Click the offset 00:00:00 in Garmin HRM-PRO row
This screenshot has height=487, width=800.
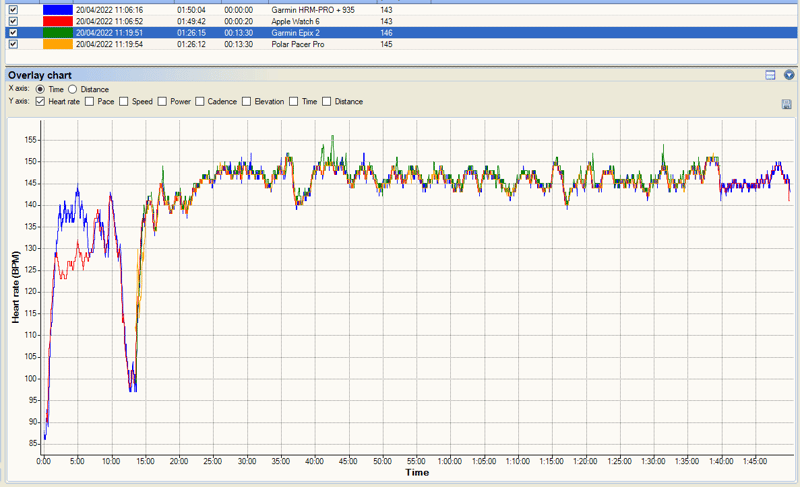click(x=238, y=10)
